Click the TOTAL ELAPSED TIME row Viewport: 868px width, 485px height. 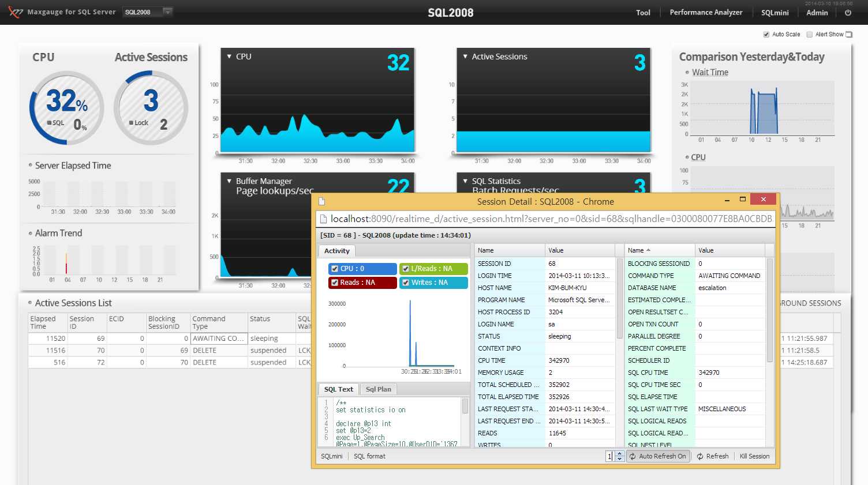(x=544, y=397)
